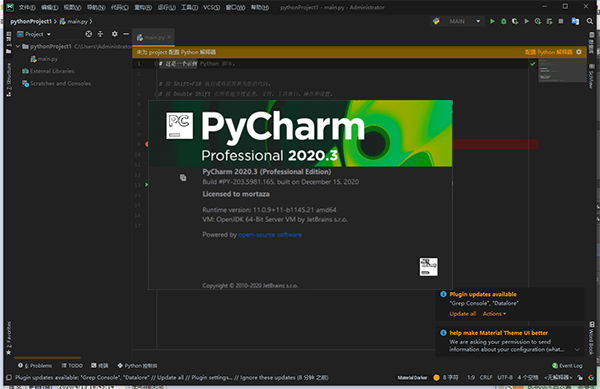Hide the Project panel with minus icon
Viewport: 600px width, 389px height.
126,34
